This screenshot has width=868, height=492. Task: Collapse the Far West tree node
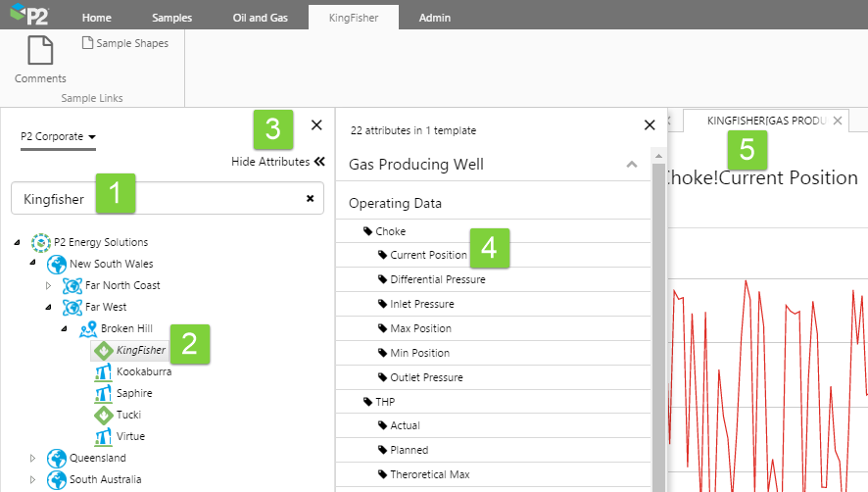point(49,307)
